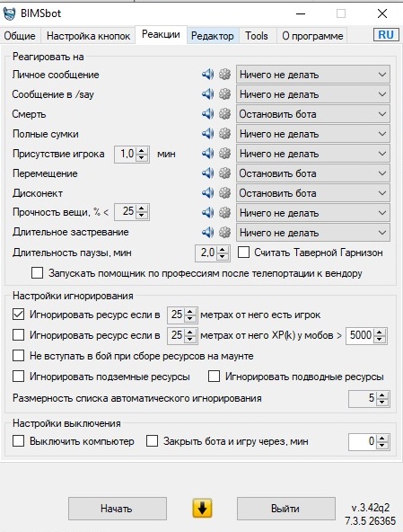Click the gear icon for Полные сумки
This screenshot has width=403, height=532.
[x=224, y=134]
